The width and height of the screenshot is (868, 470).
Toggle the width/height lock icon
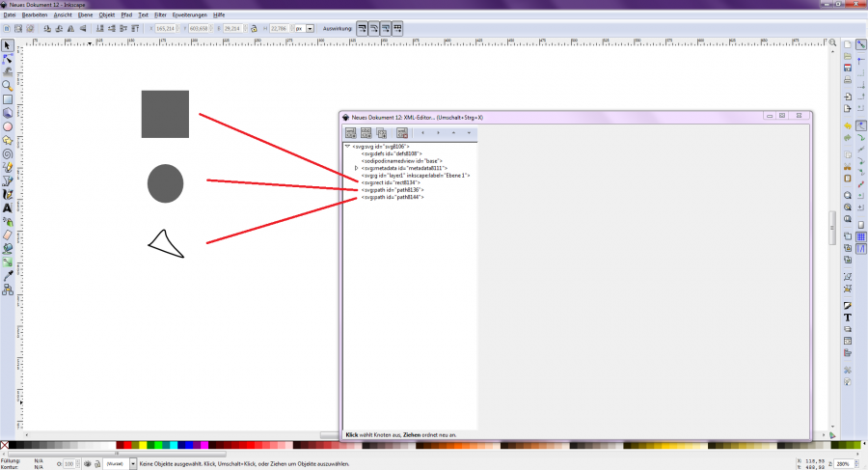(254, 29)
